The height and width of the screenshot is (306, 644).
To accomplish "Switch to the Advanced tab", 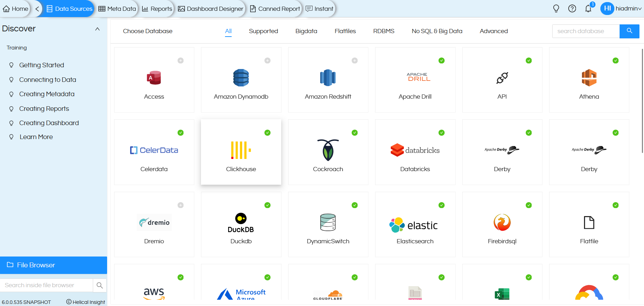I will pyautogui.click(x=494, y=31).
